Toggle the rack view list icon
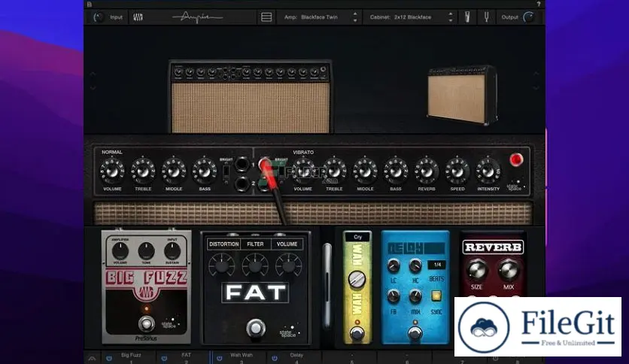This screenshot has height=364, width=629. (266, 17)
